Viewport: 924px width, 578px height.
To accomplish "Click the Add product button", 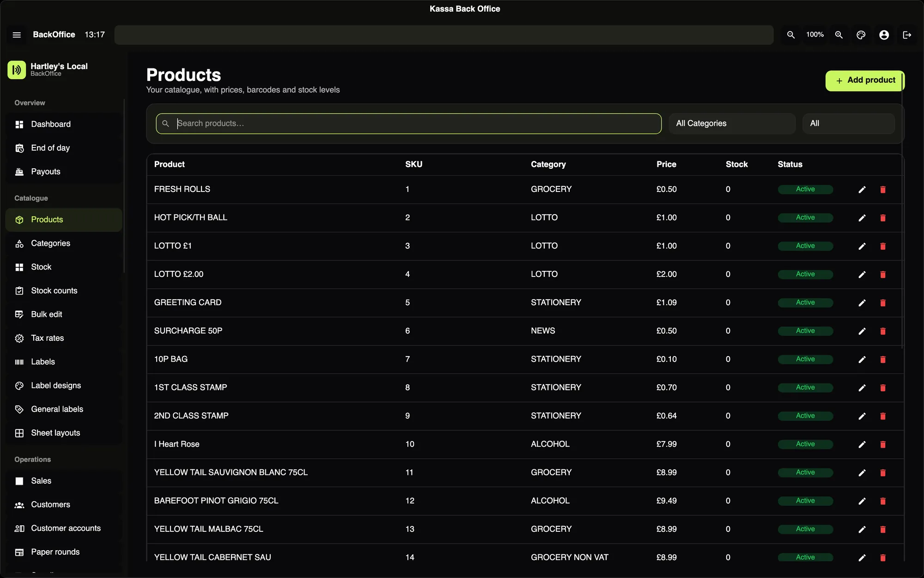I will click(865, 80).
